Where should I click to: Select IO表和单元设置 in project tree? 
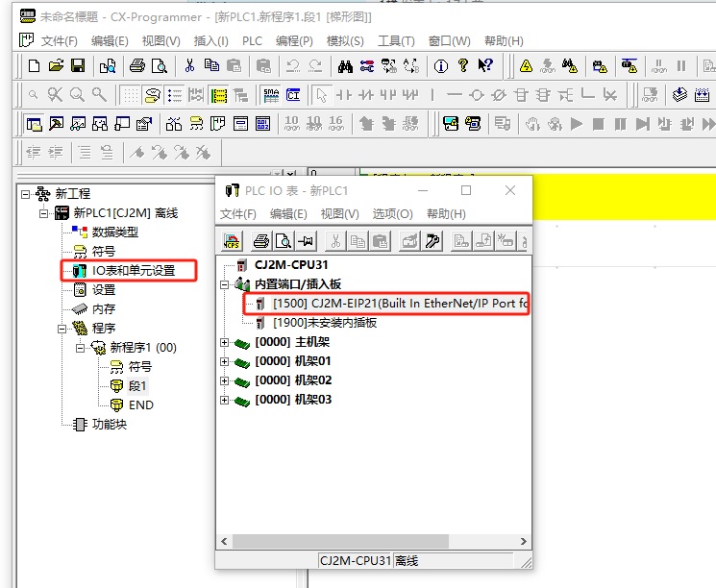[133, 271]
